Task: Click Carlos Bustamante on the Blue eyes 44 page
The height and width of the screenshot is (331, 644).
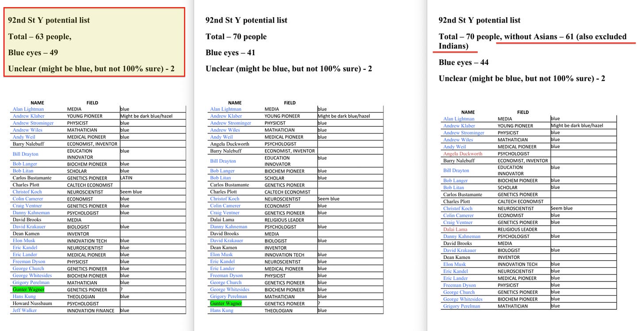Action: pos(463,194)
